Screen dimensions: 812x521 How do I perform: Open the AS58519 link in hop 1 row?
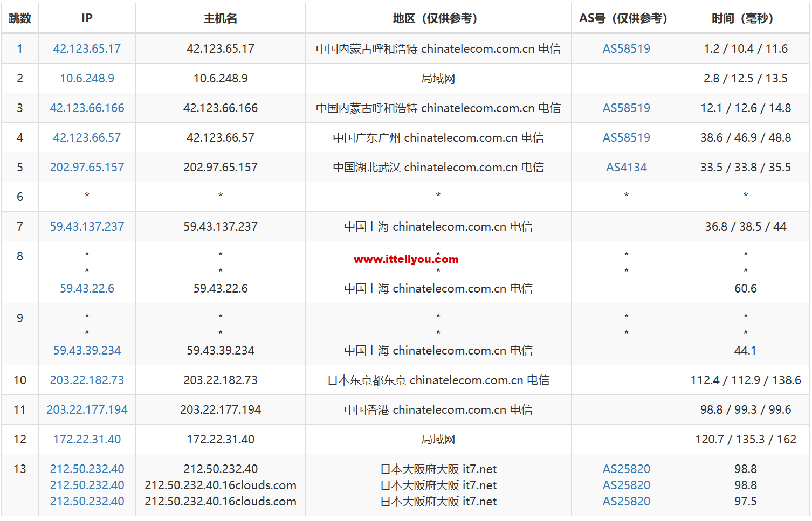(626, 48)
